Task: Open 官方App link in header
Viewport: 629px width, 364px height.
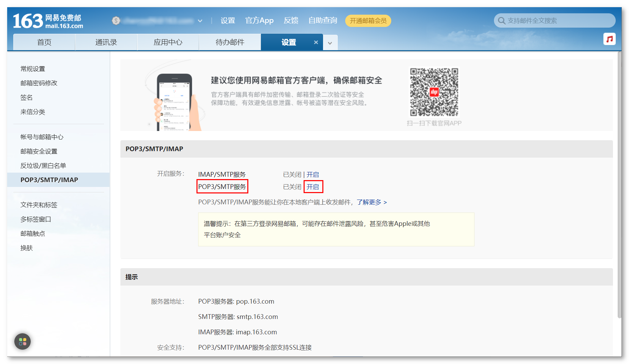Action: click(x=259, y=20)
